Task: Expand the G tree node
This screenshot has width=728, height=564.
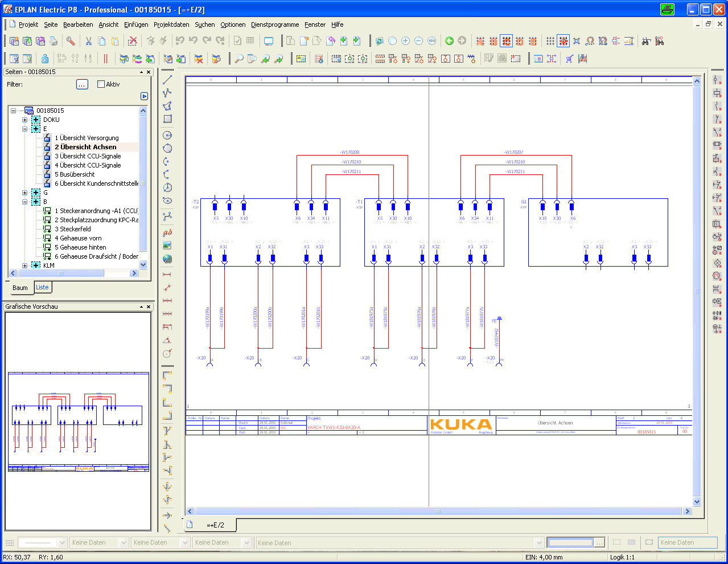Action: coord(24,193)
